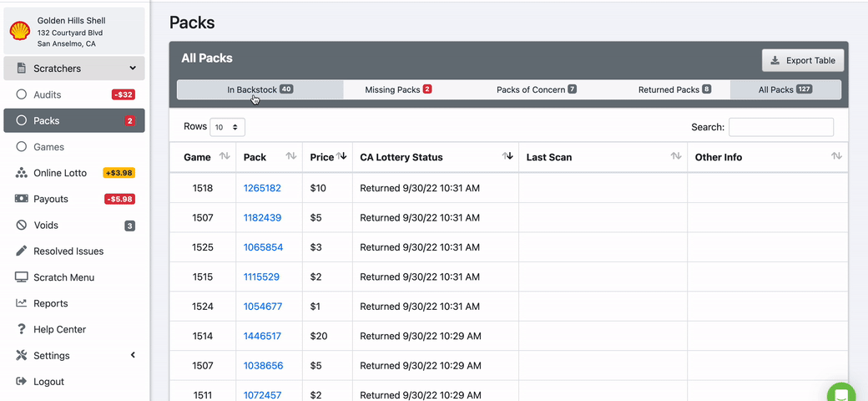This screenshot has width=868, height=401.
Task: Click the Logout arrow icon
Action: pyautogui.click(x=22, y=382)
